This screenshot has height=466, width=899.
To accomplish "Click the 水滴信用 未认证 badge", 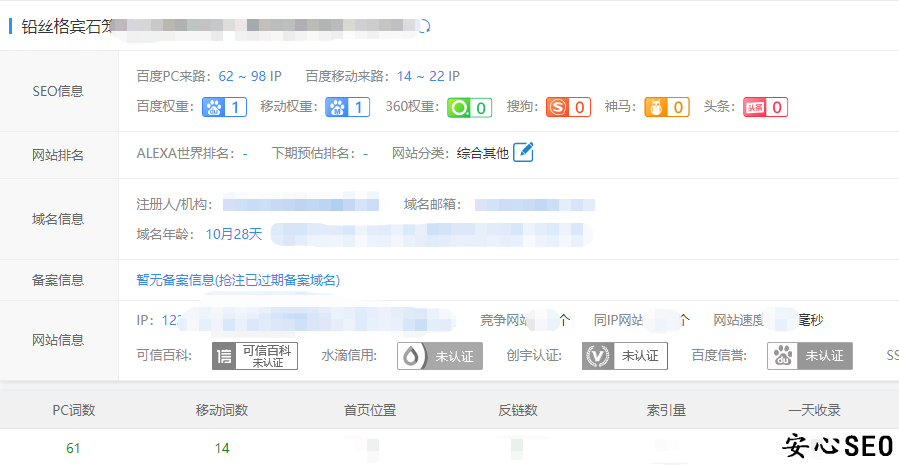I will pyautogui.click(x=440, y=356).
